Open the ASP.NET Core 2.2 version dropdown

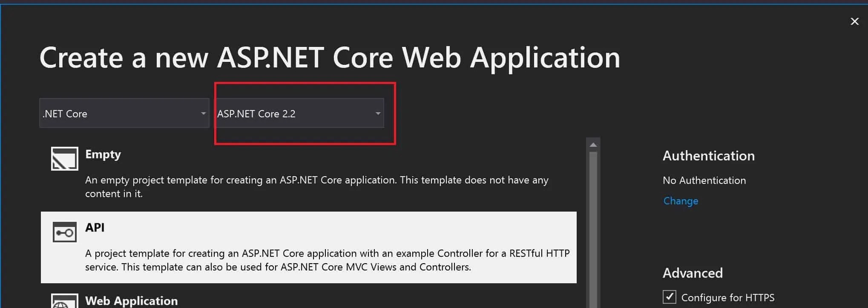pos(299,113)
